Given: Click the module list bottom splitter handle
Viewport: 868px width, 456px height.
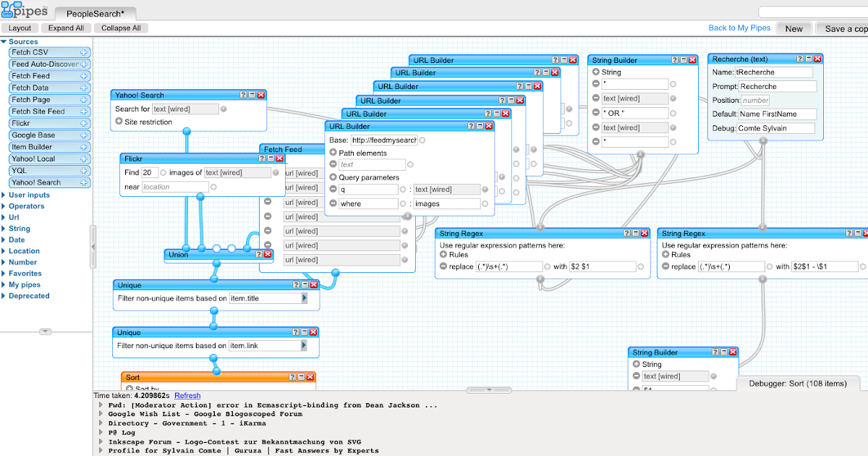Looking at the screenshot, I should tap(45, 332).
